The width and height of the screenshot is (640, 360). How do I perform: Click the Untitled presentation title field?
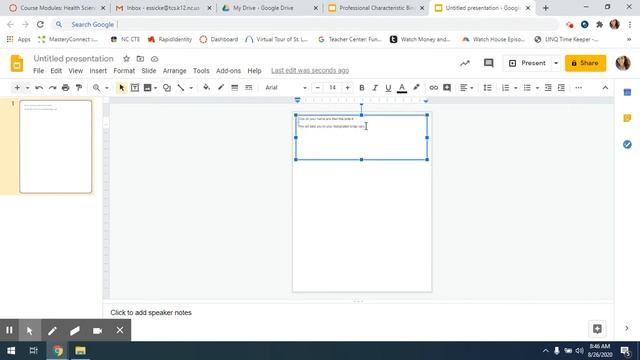coord(73,59)
